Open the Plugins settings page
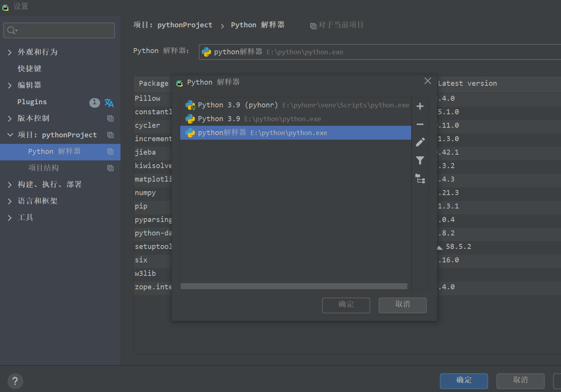Image resolution: width=561 pixels, height=392 pixels. (32, 102)
